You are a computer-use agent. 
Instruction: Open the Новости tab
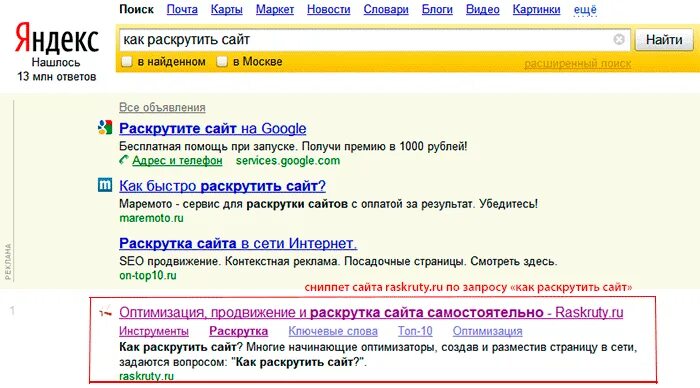pyautogui.click(x=329, y=9)
